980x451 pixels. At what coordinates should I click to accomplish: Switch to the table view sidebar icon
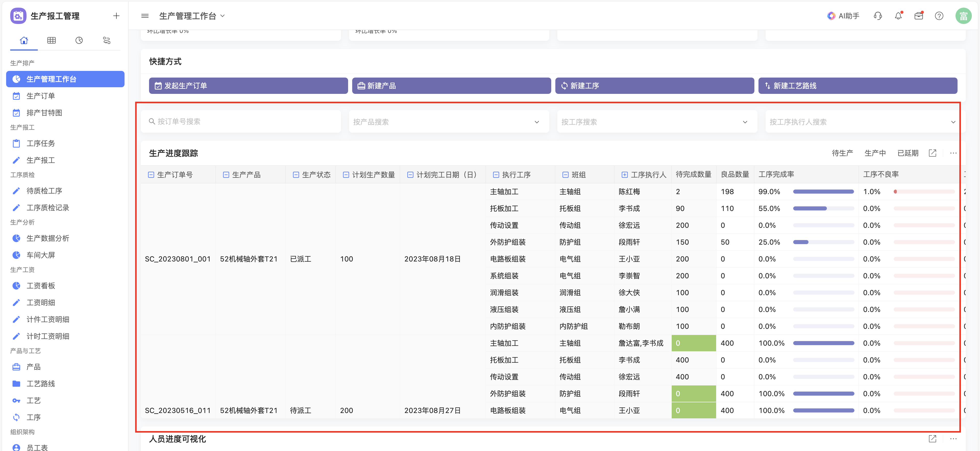click(51, 40)
